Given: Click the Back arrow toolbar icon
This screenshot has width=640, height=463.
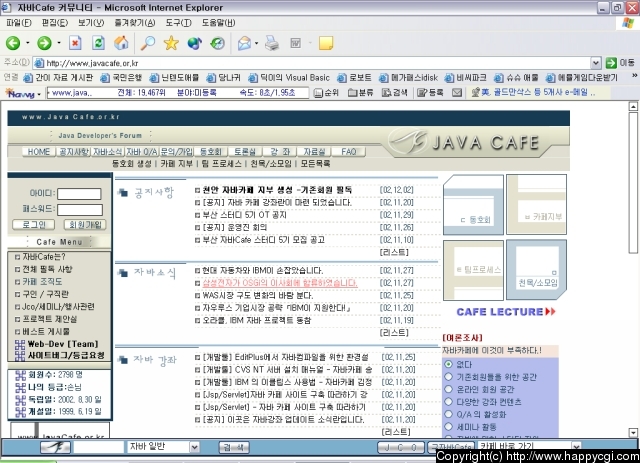Looking at the screenshot, I should [x=13, y=43].
